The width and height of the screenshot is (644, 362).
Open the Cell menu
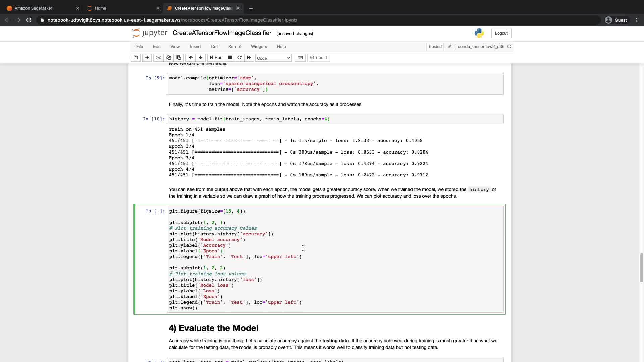(214, 47)
